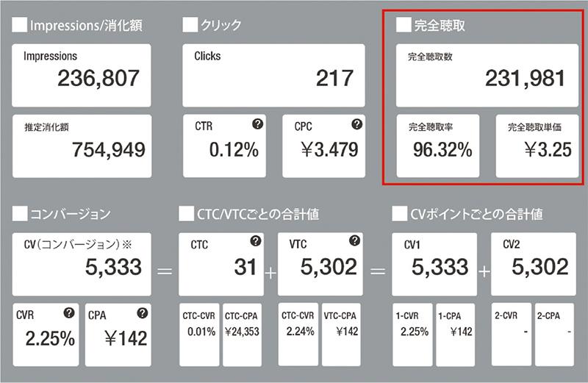Open the VTC help tooltip icon
Viewport: 588px width, 383px height.
point(354,240)
